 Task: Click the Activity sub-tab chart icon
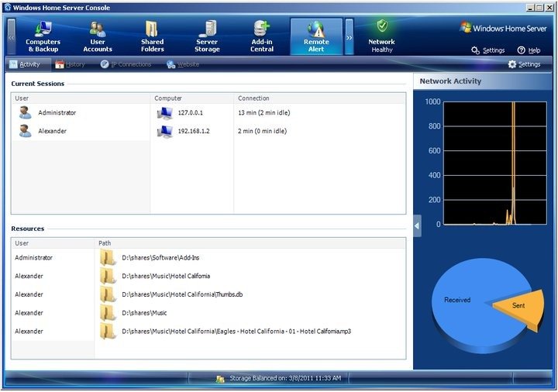(x=13, y=64)
